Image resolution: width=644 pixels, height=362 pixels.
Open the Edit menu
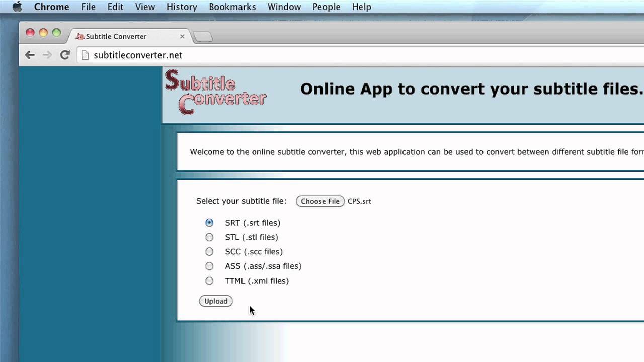(115, 7)
